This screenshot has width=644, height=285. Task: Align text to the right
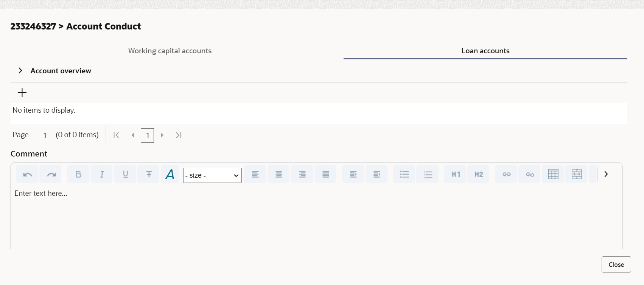click(x=302, y=174)
